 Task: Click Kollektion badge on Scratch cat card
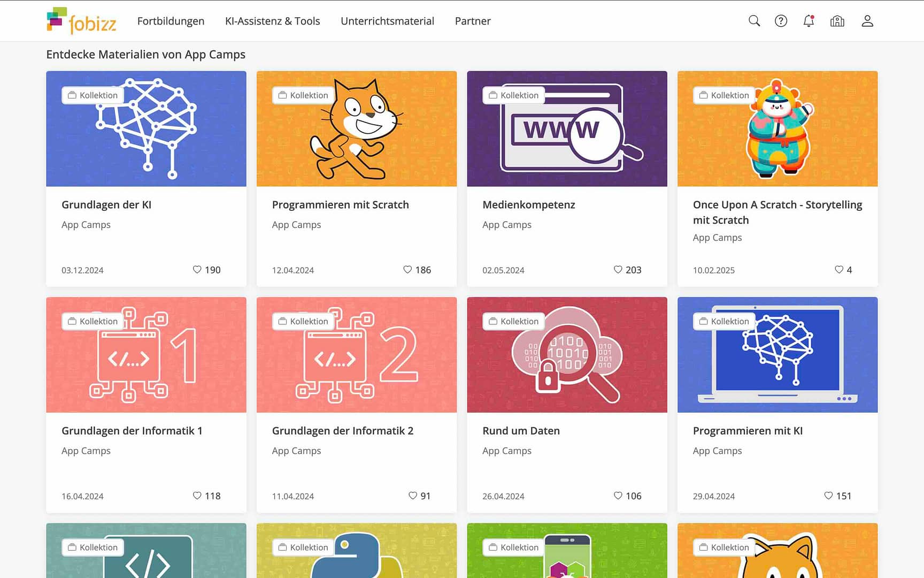point(303,95)
